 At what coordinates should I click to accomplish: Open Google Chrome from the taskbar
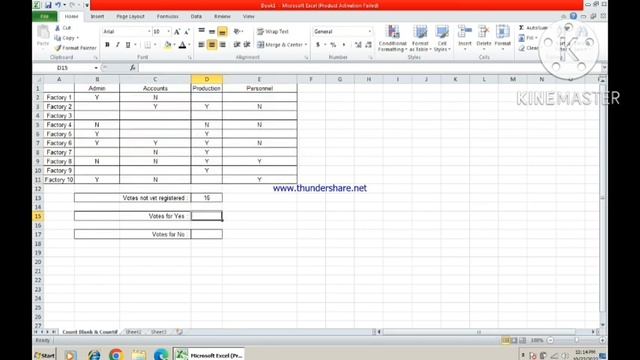[x=116, y=355]
